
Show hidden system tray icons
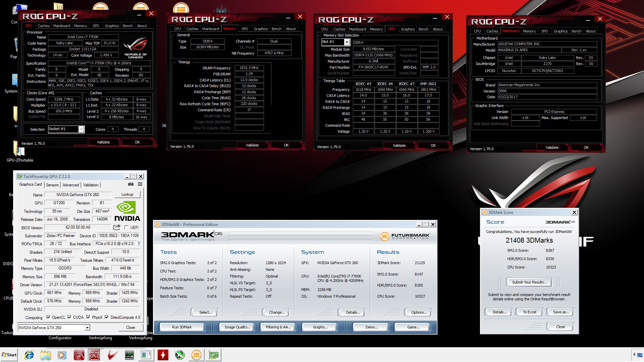tap(634, 355)
